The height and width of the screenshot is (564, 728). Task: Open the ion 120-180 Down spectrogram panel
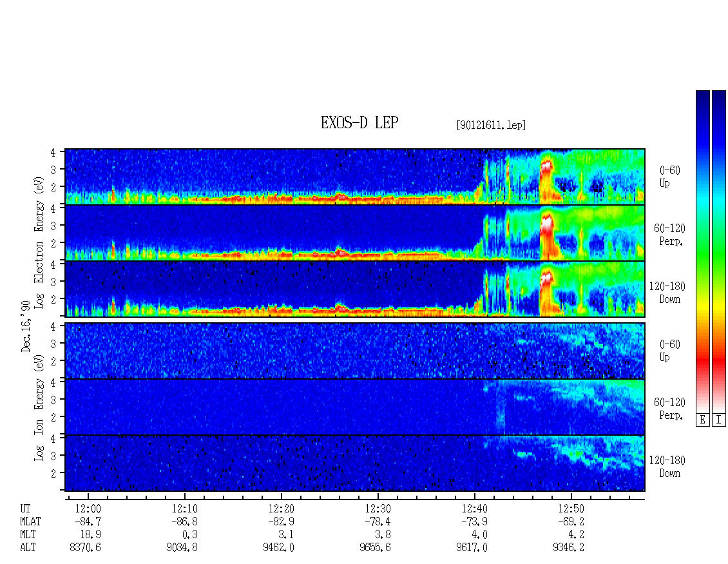pyautogui.click(x=355, y=463)
